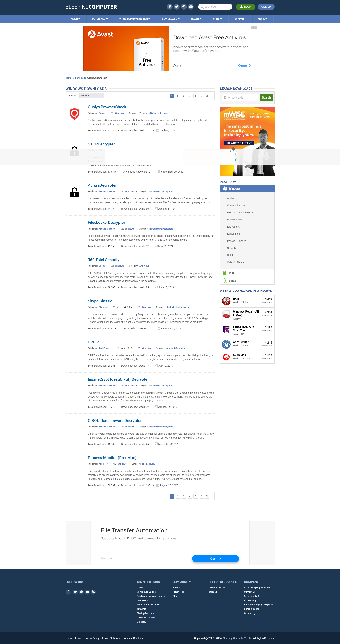Viewport: 340px width, 644px height.
Task: Open the 360 Total Security link
Action: (x=103, y=260)
